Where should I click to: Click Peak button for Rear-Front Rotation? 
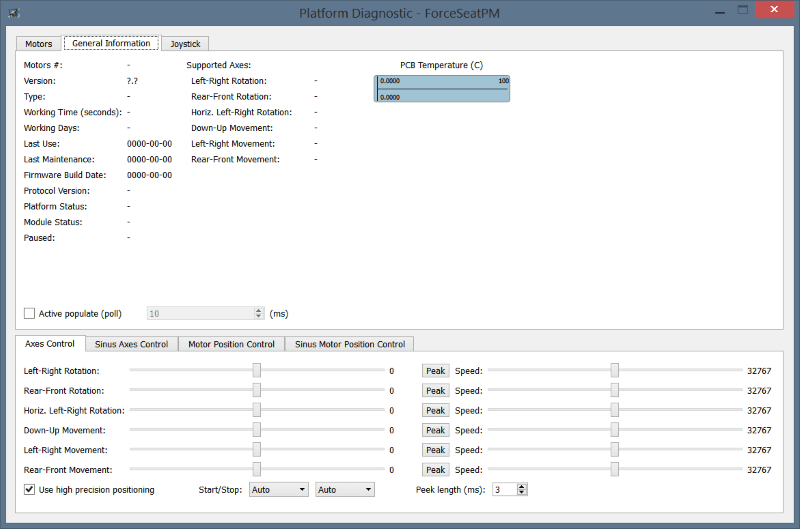[x=436, y=391]
